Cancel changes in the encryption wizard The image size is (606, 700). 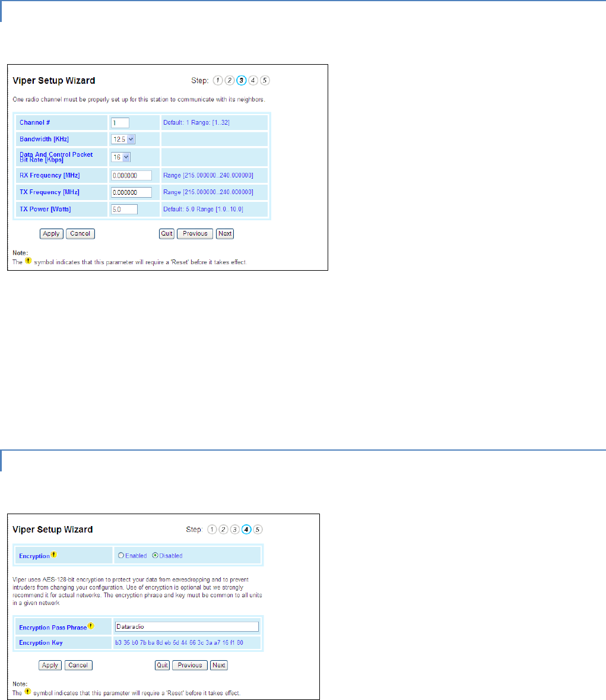[78, 665]
